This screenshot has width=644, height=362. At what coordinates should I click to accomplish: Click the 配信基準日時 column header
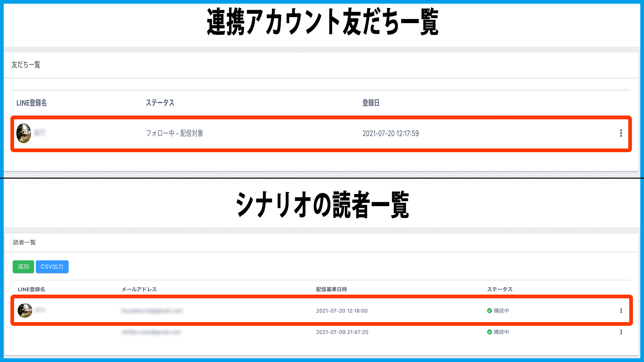pos(331,289)
